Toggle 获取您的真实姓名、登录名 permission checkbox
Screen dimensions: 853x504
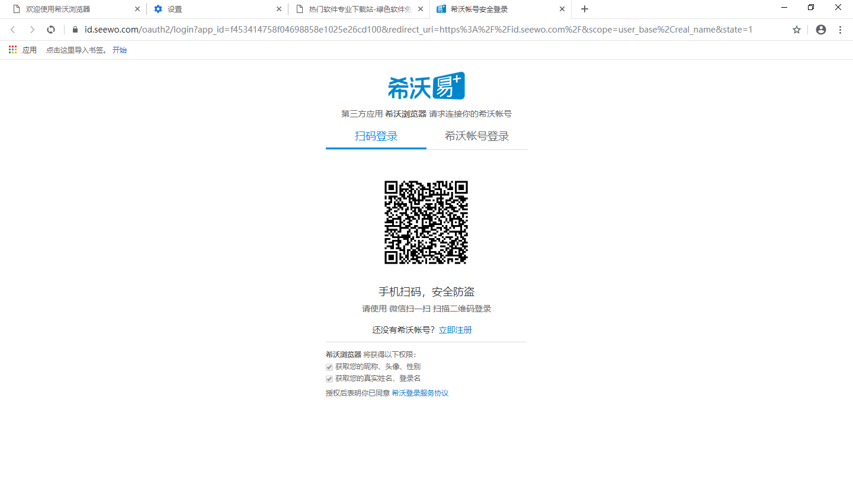coord(329,379)
